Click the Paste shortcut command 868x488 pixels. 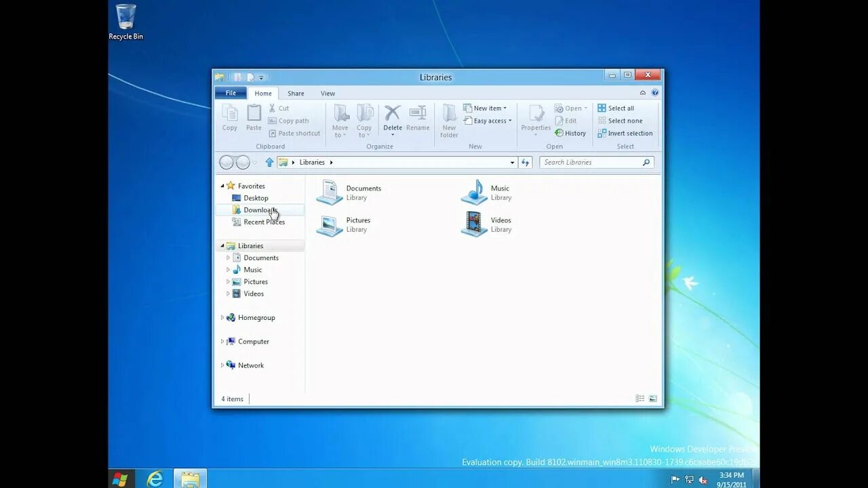click(294, 134)
